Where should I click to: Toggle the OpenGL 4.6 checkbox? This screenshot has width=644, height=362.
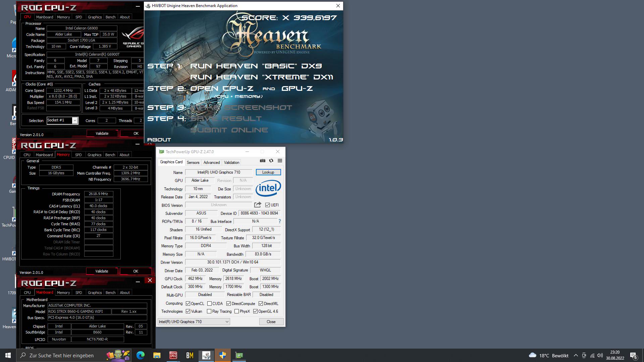tap(255, 311)
